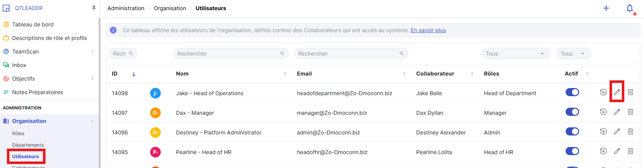
Task: Open the notifications bell
Action: pyautogui.click(x=629, y=8)
